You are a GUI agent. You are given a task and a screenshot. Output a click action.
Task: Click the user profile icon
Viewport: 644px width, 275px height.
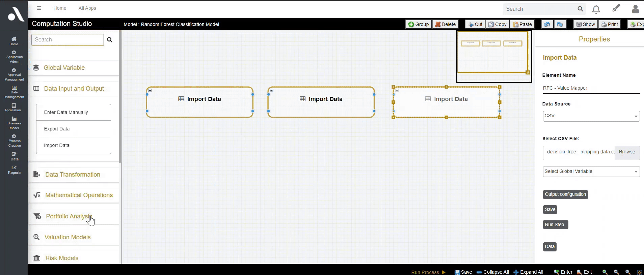[635, 9]
